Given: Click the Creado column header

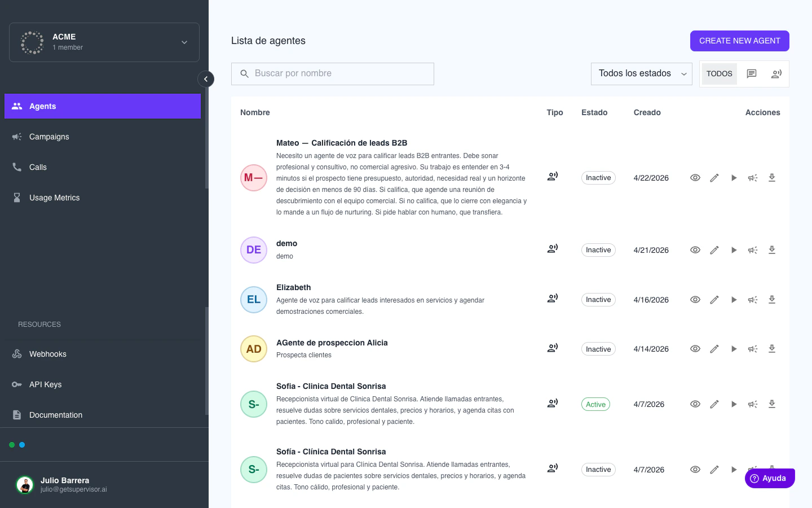Looking at the screenshot, I should (647, 112).
